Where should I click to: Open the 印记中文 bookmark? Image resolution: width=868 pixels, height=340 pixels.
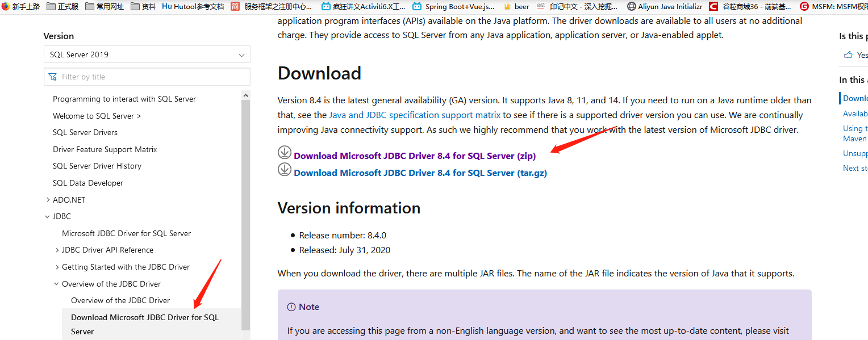576,7
